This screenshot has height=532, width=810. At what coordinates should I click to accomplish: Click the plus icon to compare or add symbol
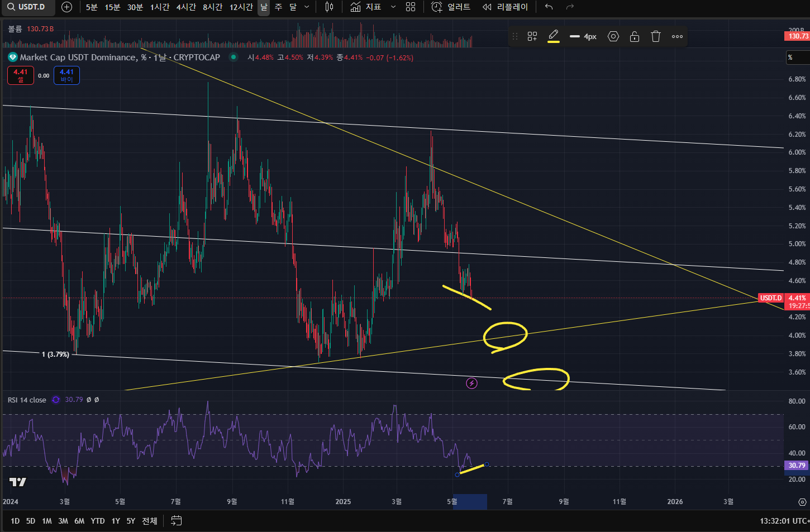[x=66, y=7]
